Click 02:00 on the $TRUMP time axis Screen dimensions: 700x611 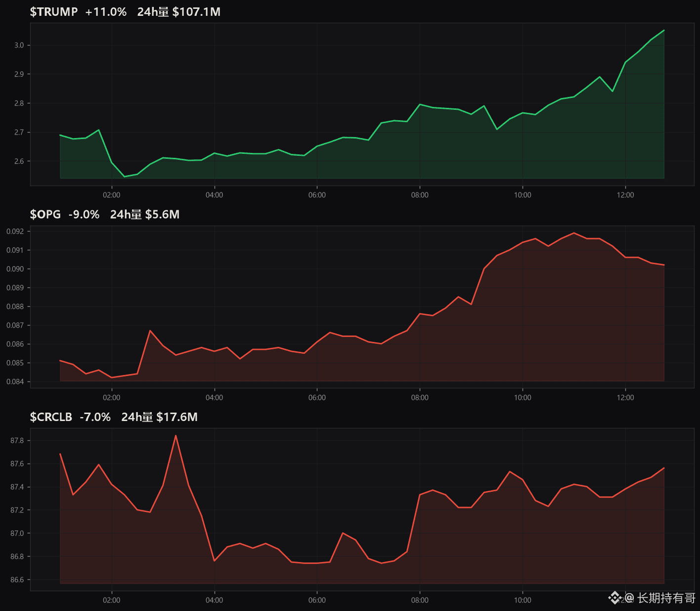pyautogui.click(x=112, y=195)
